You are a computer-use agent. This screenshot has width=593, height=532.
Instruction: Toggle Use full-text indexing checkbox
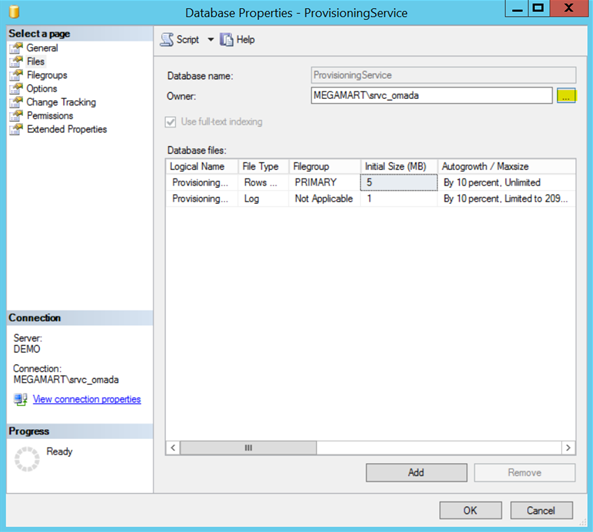(x=171, y=122)
